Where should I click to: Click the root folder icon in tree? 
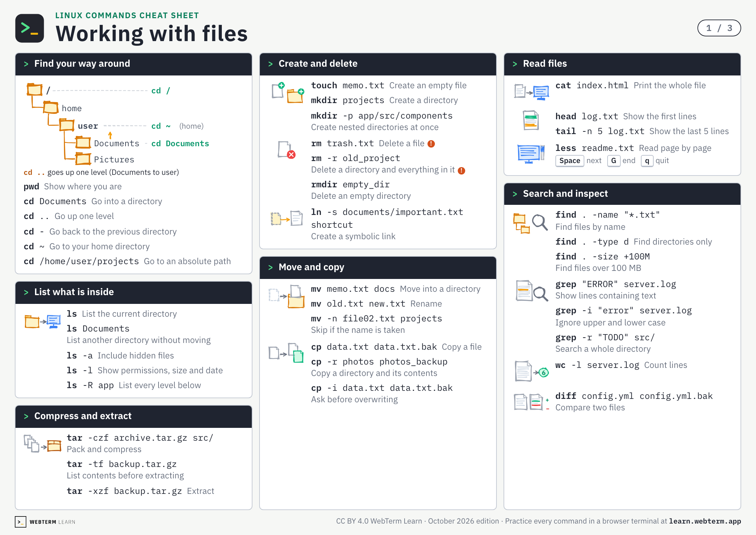click(34, 90)
